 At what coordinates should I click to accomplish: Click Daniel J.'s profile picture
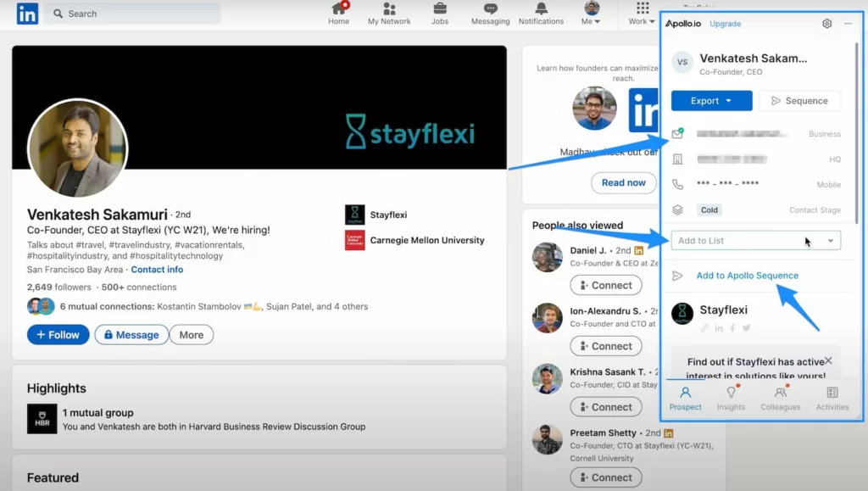[x=548, y=257]
